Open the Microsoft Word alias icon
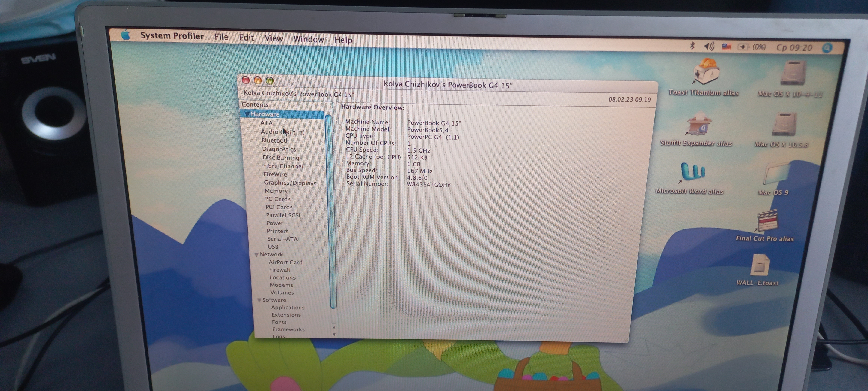 coord(692,172)
